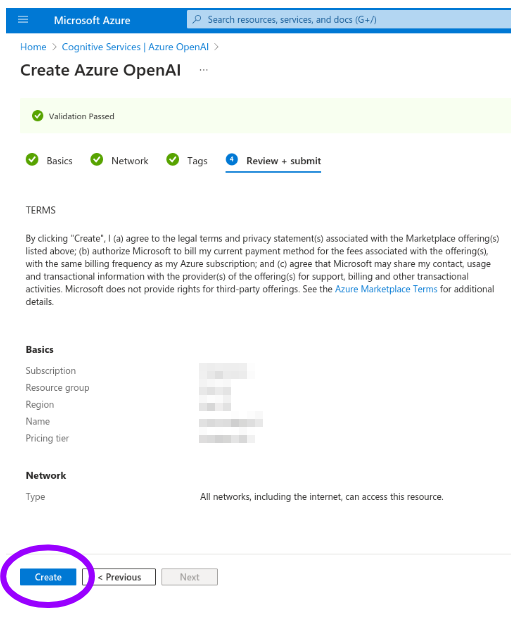511x617 pixels.
Task: Click the Validation Passed message text
Action: [x=81, y=116]
